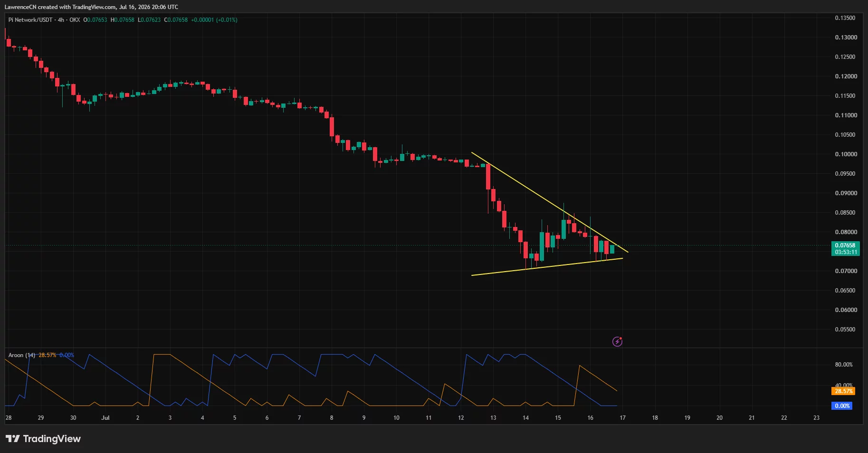The image size is (868, 453).
Task: Click the 23 date label on the time axis
Action: (x=816, y=418)
